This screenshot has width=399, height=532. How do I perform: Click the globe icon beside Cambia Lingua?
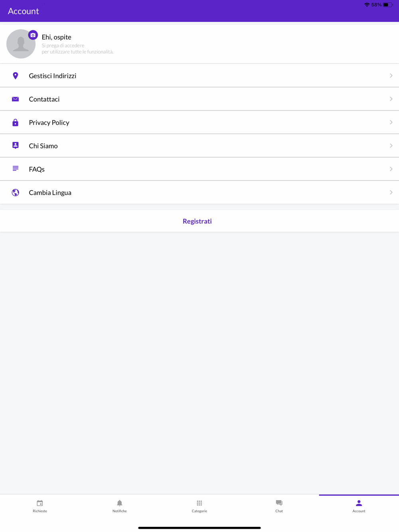pos(16,193)
